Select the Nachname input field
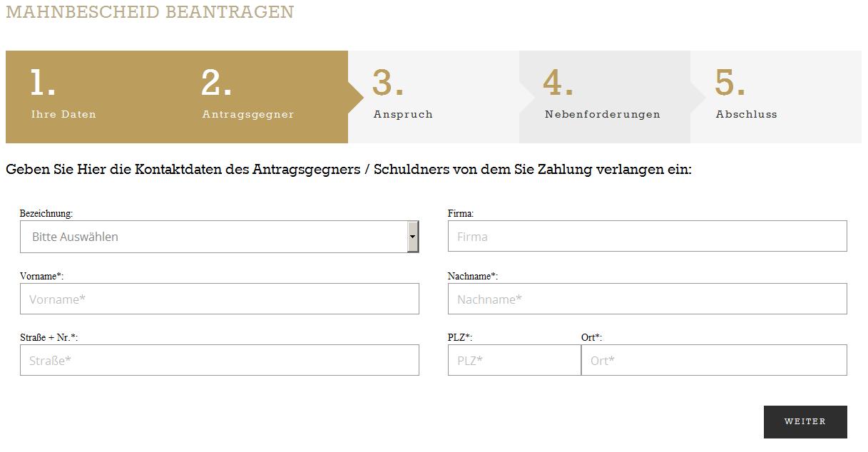This screenshot has width=868, height=452. coord(647,299)
